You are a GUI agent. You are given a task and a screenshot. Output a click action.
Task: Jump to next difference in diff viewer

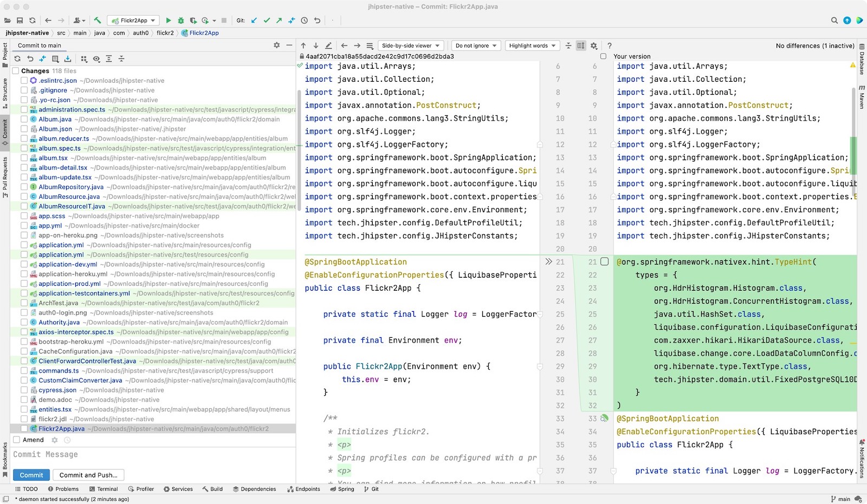[x=316, y=46]
